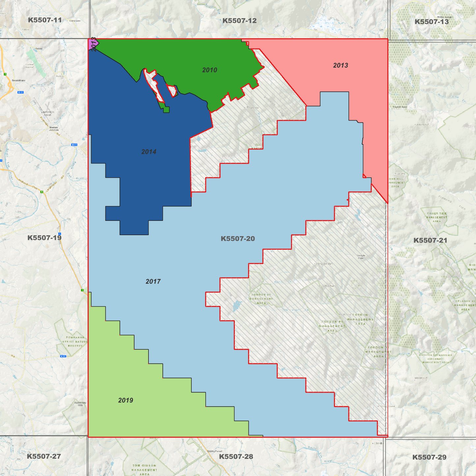Click the K5507-11 tile label
This screenshot has height=476, width=476.
pos(45,20)
